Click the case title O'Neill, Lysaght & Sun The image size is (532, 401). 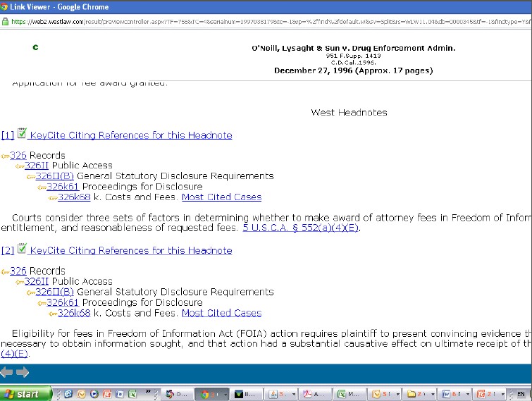[x=353, y=48]
